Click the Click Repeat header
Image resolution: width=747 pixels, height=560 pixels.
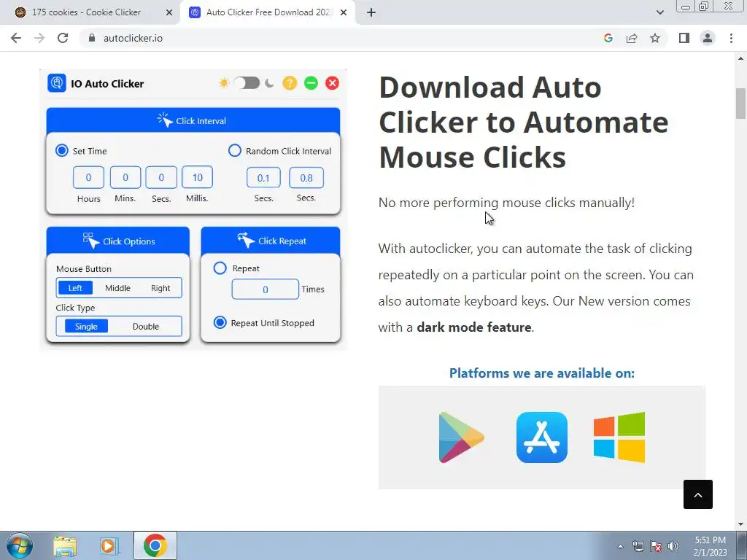(271, 241)
